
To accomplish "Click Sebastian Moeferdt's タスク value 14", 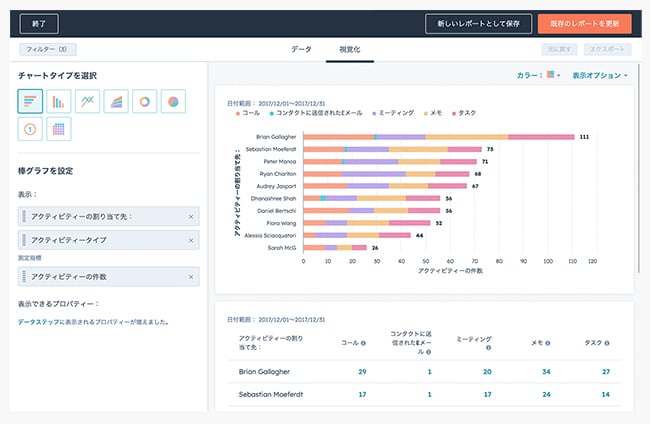I will pyautogui.click(x=606, y=395).
